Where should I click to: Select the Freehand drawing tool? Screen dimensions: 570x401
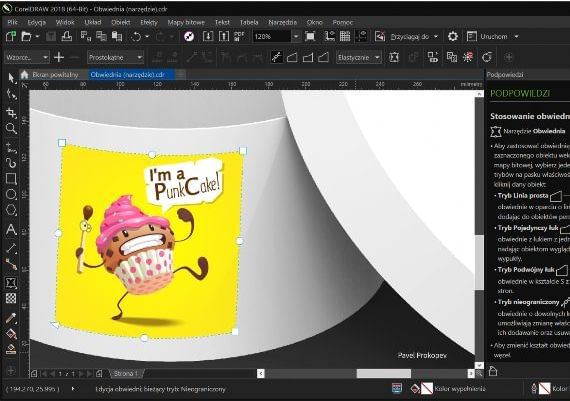coord(11,147)
